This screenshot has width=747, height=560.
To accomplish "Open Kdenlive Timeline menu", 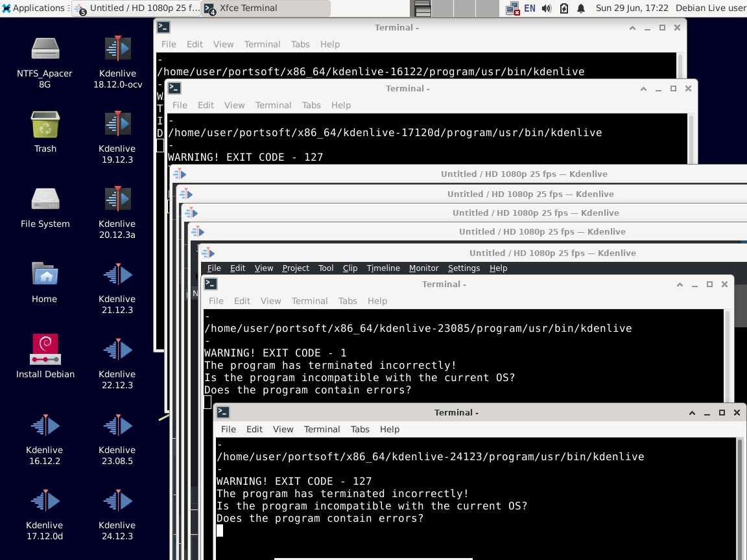I will click(383, 268).
